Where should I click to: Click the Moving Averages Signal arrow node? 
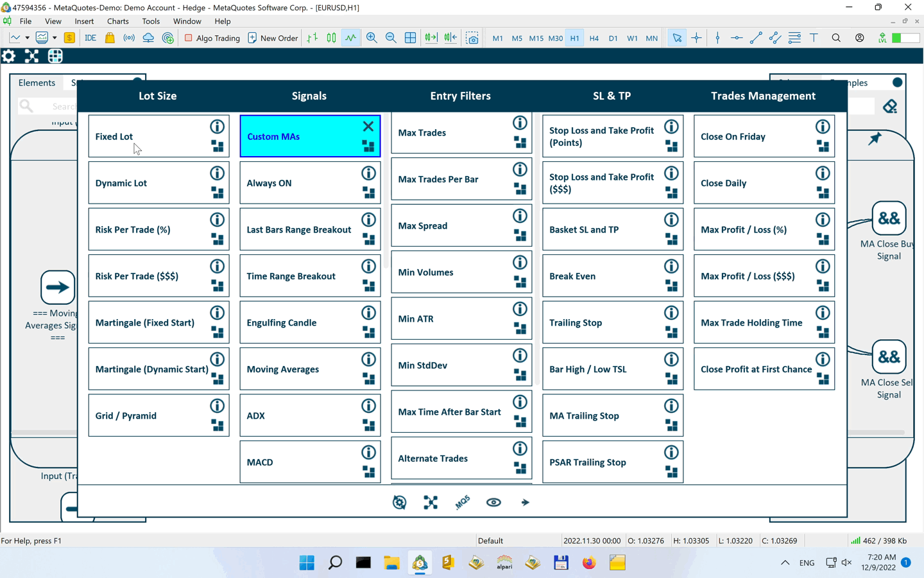58,287
